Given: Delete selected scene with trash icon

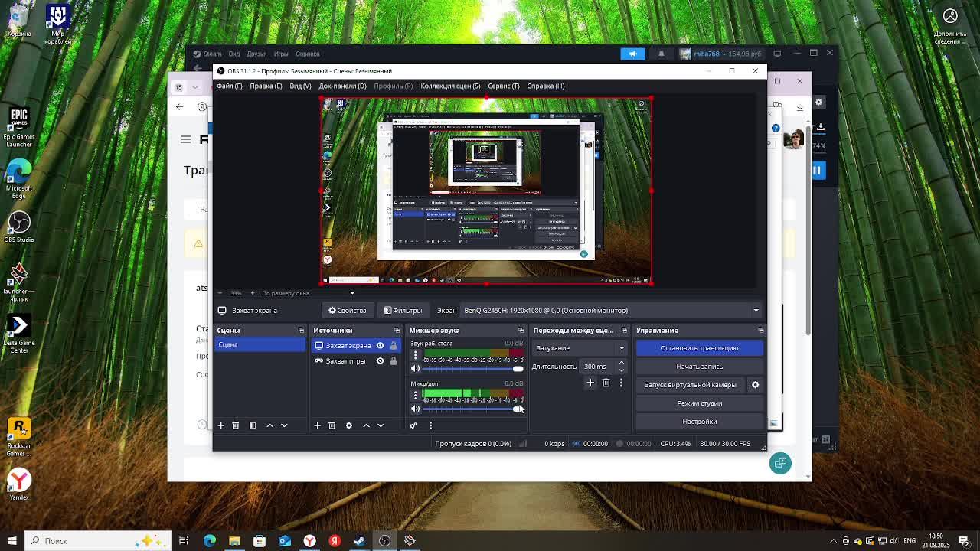Looking at the screenshot, I should point(236,425).
